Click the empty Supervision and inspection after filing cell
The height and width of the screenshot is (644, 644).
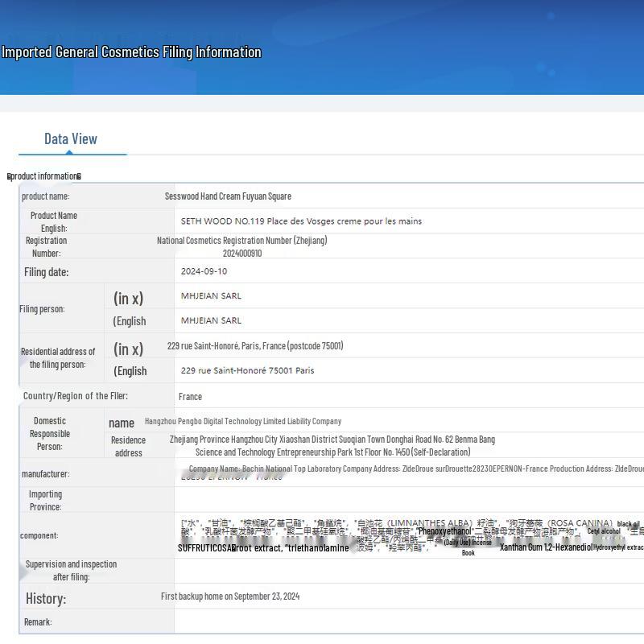(402, 571)
